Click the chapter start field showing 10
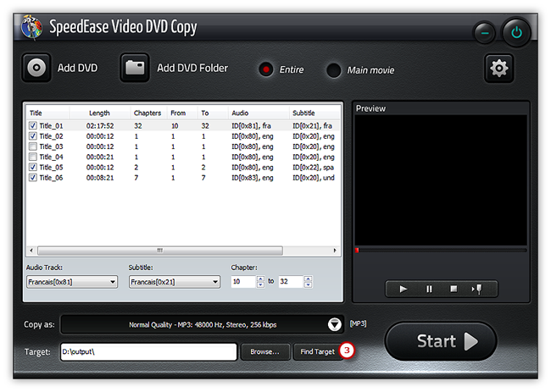The image size is (551, 392). click(244, 281)
